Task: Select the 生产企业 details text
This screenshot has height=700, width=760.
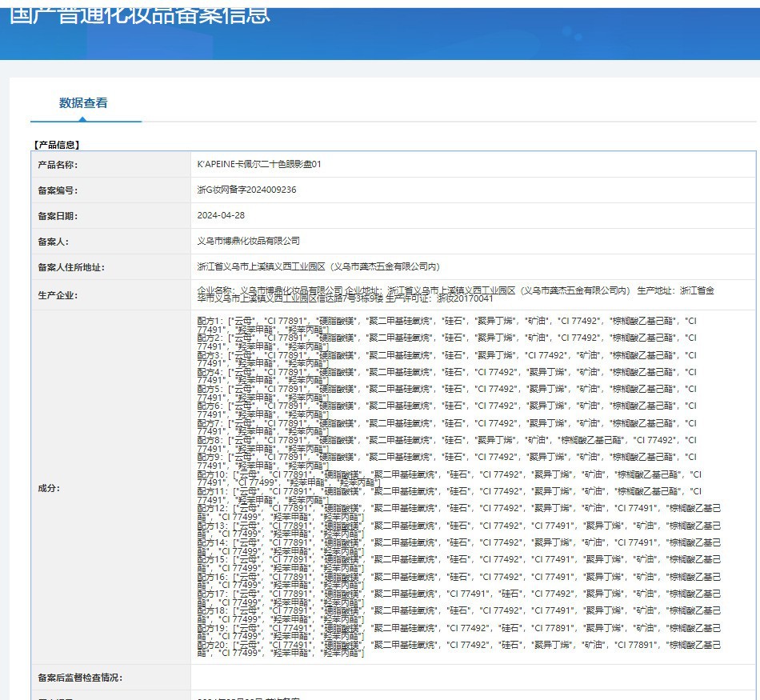Action: tap(456, 294)
